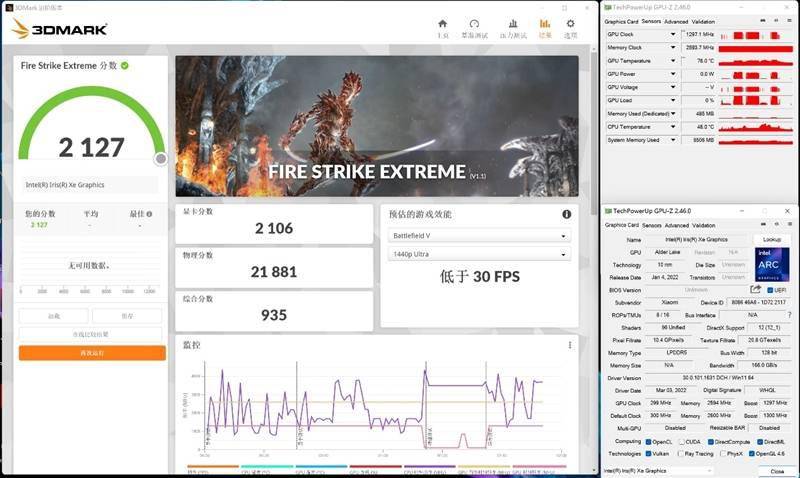Viewport: 800px width, 478px height.
Task: Open the Battlefield V game dropdown
Action: 479,236
